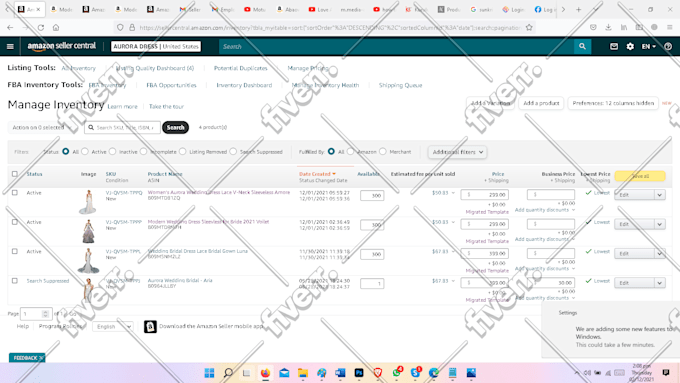Click Add a product button

(541, 103)
